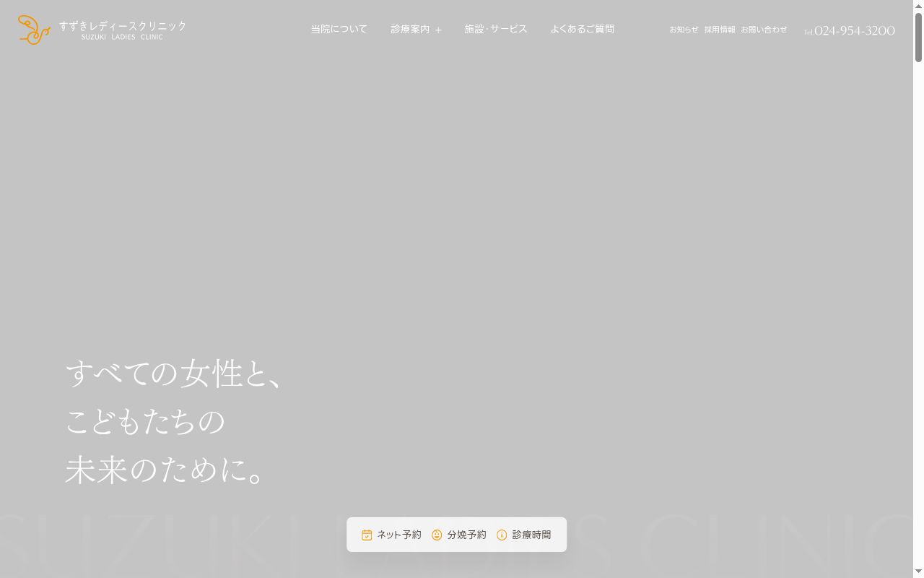Open よくあるご質問 page
The width and height of the screenshot is (924, 578).
[582, 29]
